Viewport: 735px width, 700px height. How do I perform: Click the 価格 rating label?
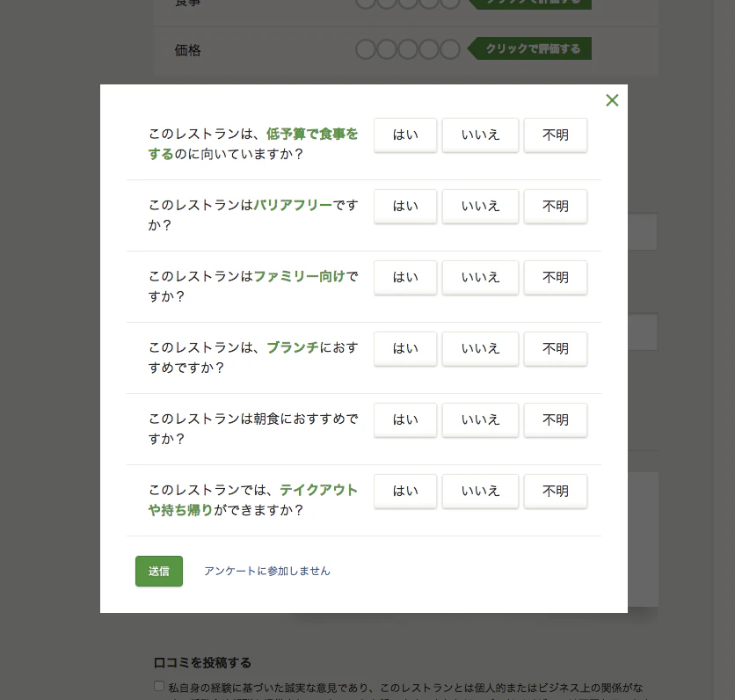click(187, 50)
